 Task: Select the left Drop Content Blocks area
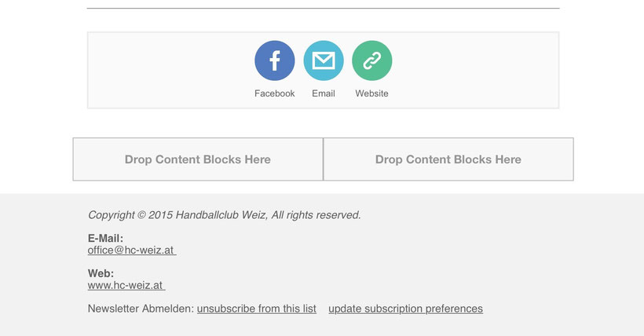pos(198,159)
